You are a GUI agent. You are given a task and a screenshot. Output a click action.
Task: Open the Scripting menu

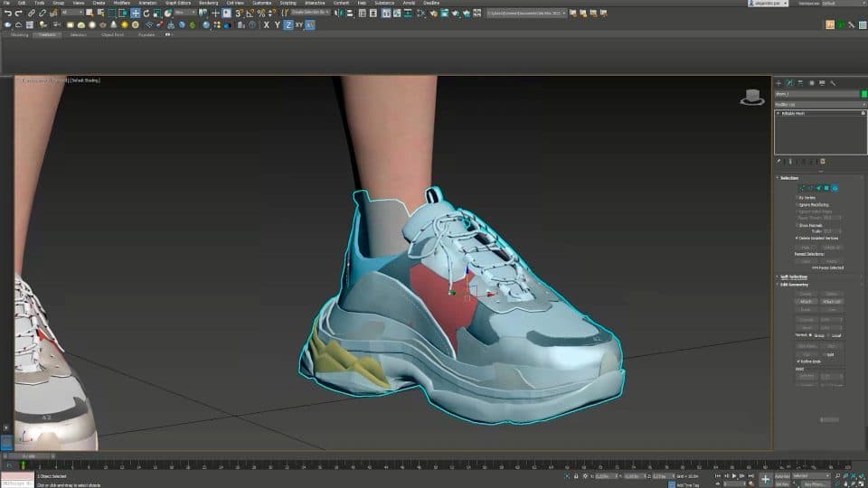[288, 3]
